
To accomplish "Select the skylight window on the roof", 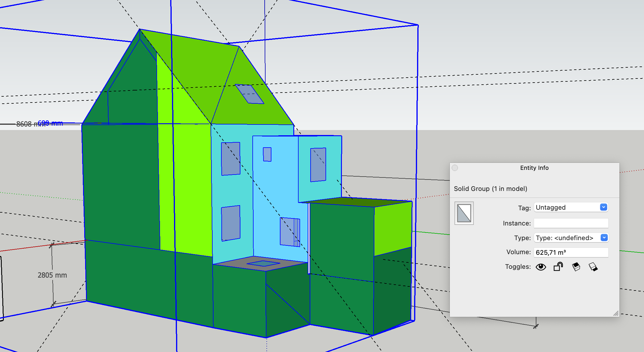I will click(249, 94).
